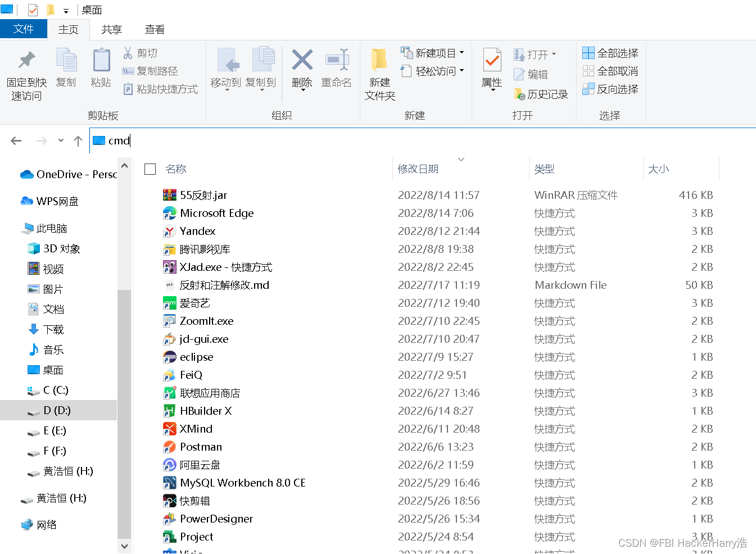756x554 pixels.
Task: Open Delete button dropdown arrow
Action: pyautogui.click(x=302, y=90)
